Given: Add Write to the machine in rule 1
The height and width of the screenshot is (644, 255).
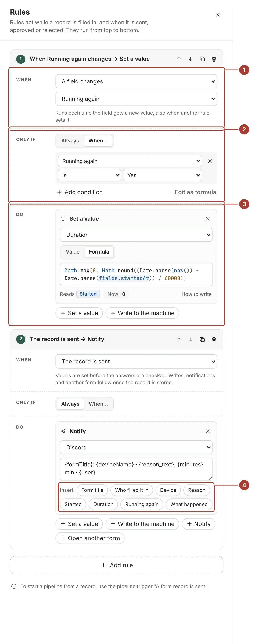Looking at the screenshot, I should [x=142, y=313].
